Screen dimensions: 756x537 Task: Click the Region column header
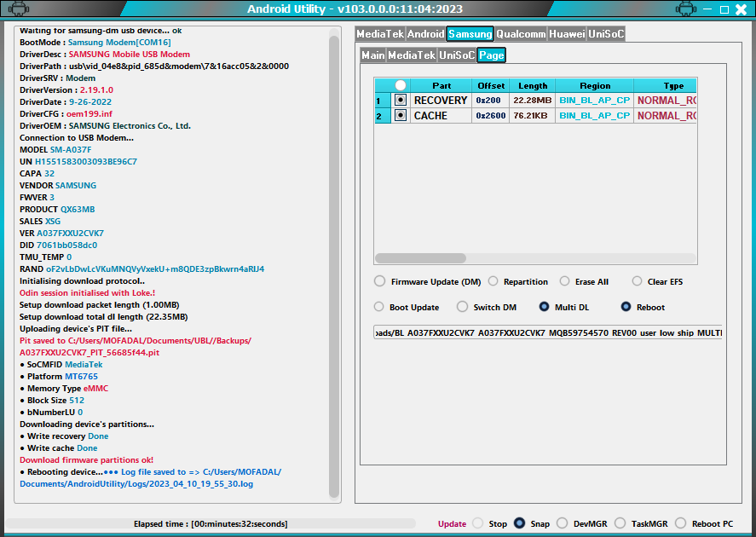[595, 86]
